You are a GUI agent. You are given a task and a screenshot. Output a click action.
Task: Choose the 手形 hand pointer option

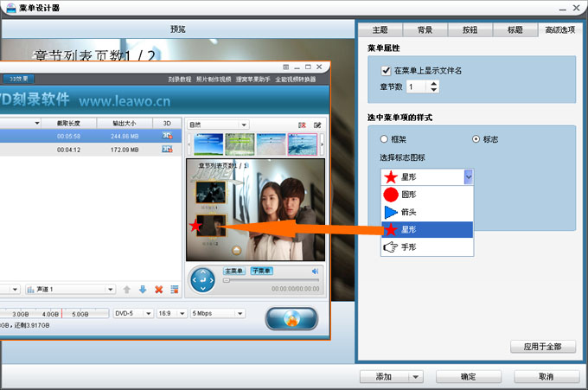coord(427,247)
